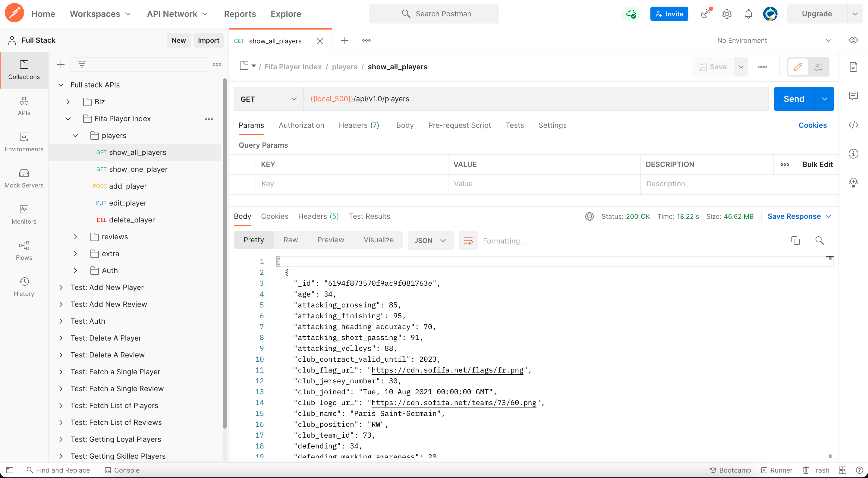This screenshot has width=868, height=478.
Task: Switch to Raw response view
Action: pyautogui.click(x=291, y=240)
